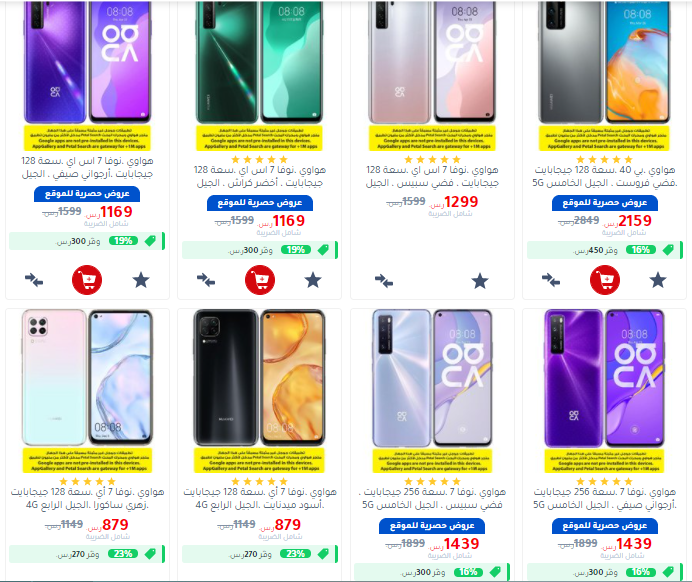The height and width of the screenshot is (582, 692).
Task: Add green Nova 7 SE to cart
Action: click(x=260, y=280)
